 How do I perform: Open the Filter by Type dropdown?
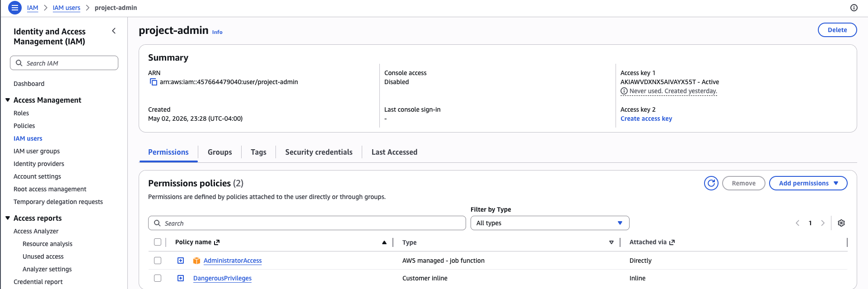pos(550,223)
